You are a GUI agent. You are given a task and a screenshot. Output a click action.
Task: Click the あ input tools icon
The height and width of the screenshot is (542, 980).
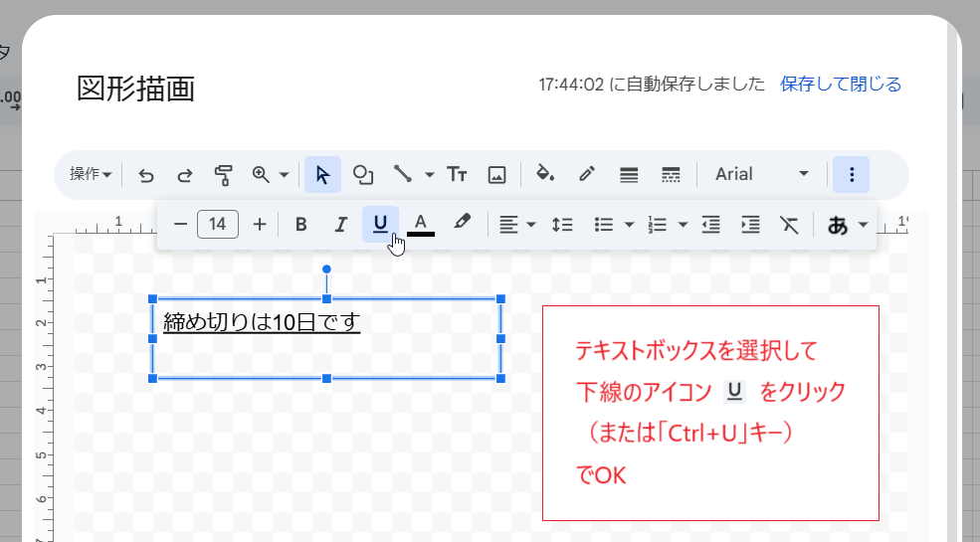838,225
